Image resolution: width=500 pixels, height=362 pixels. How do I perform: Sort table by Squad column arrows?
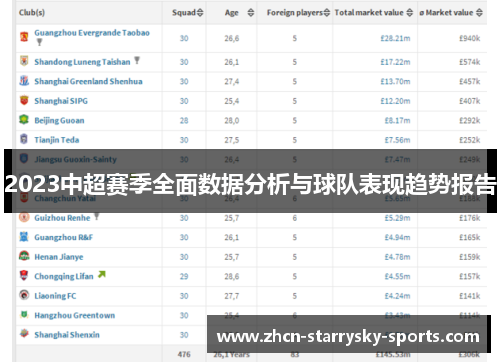pos(200,13)
